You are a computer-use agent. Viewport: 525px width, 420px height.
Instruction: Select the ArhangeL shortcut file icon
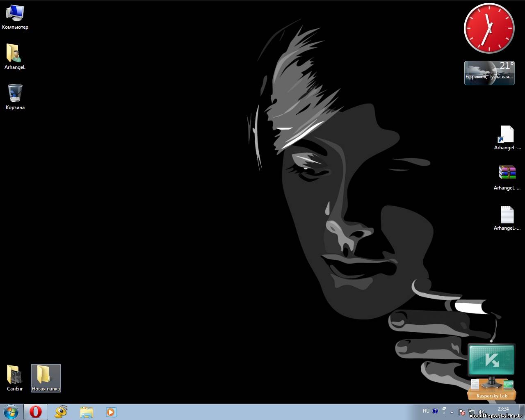point(507,138)
